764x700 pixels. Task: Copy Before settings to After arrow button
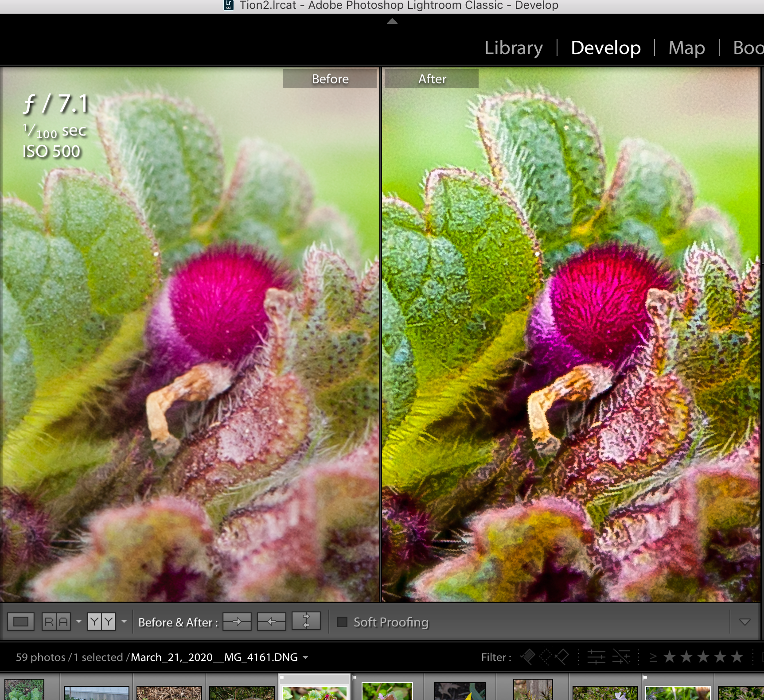(x=237, y=622)
